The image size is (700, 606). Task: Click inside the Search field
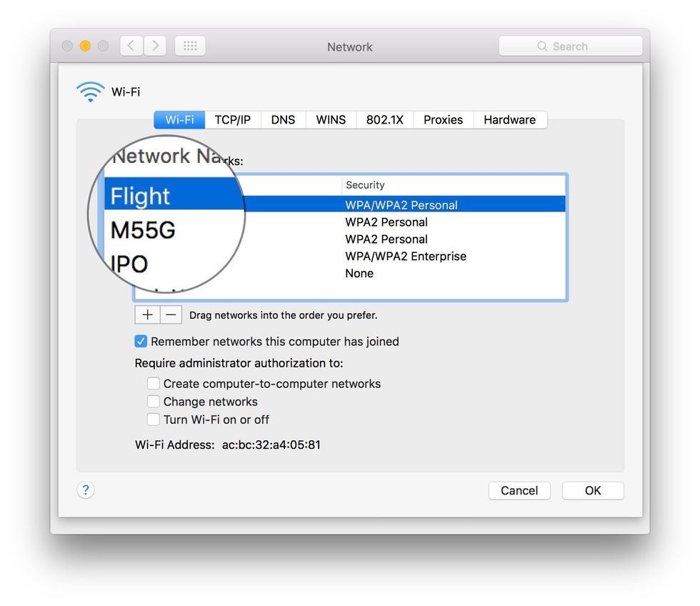point(571,46)
